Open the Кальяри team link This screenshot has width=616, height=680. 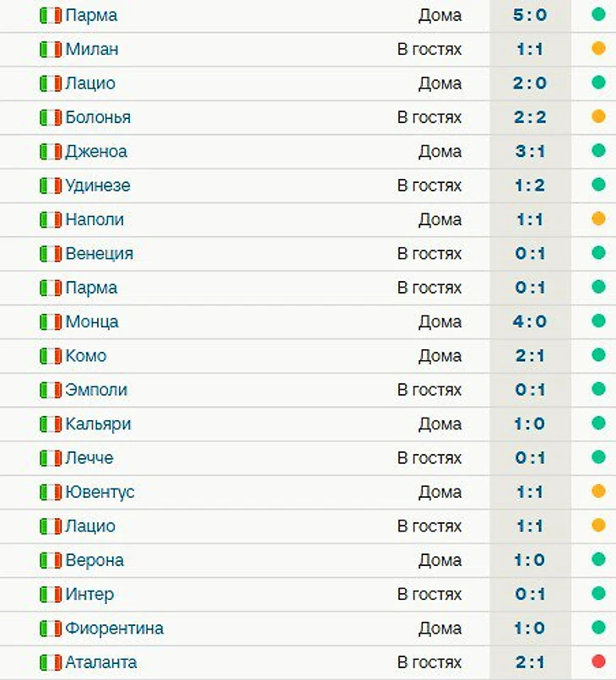click(x=98, y=424)
